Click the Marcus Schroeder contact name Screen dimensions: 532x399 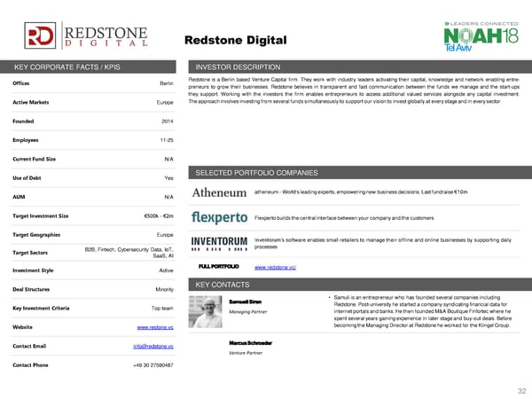tap(250, 342)
